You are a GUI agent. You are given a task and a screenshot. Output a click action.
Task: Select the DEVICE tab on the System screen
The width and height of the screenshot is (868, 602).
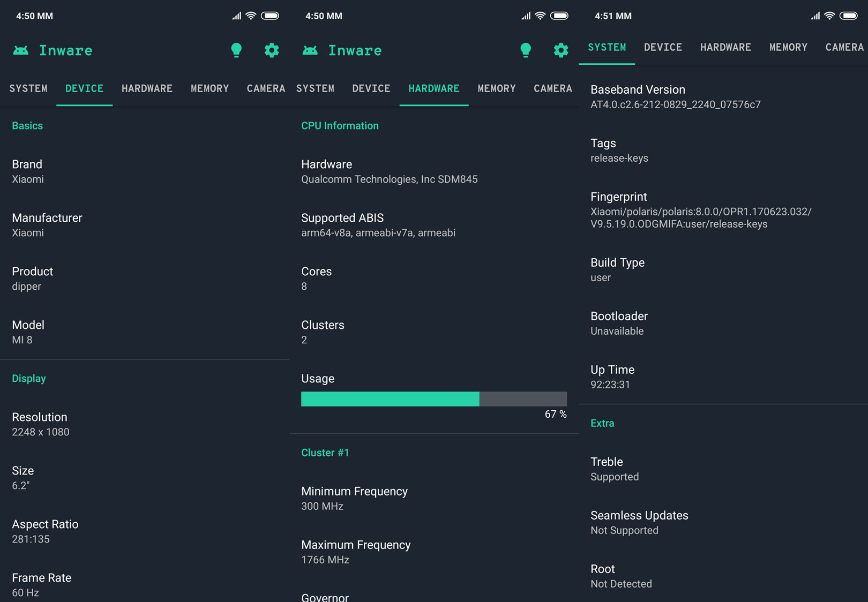click(663, 47)
